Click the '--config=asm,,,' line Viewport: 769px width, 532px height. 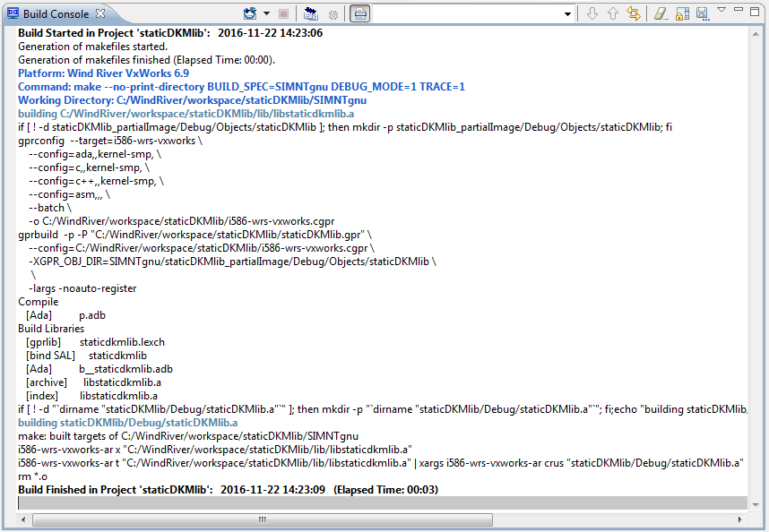(69, 194)
